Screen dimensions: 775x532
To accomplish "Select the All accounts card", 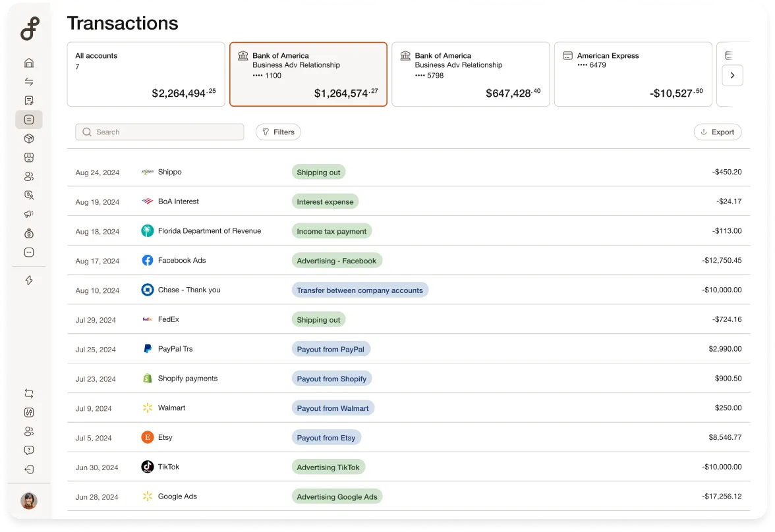I will [146, 74].
